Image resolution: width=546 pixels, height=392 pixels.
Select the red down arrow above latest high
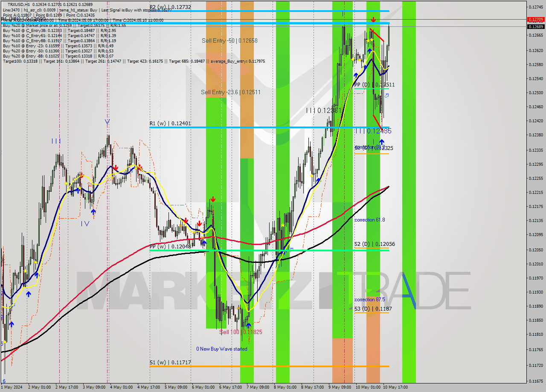(x=374, y=20)
